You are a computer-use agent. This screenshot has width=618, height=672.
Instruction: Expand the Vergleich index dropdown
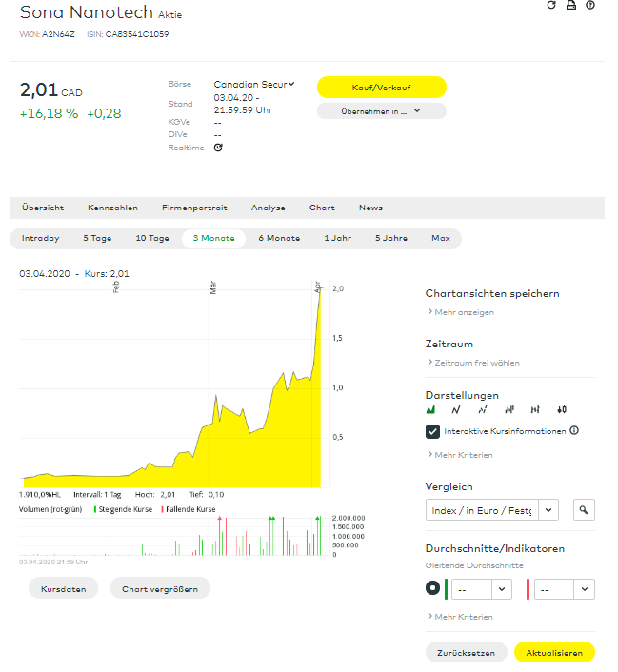pyautogui.click(x=492, y=510)
